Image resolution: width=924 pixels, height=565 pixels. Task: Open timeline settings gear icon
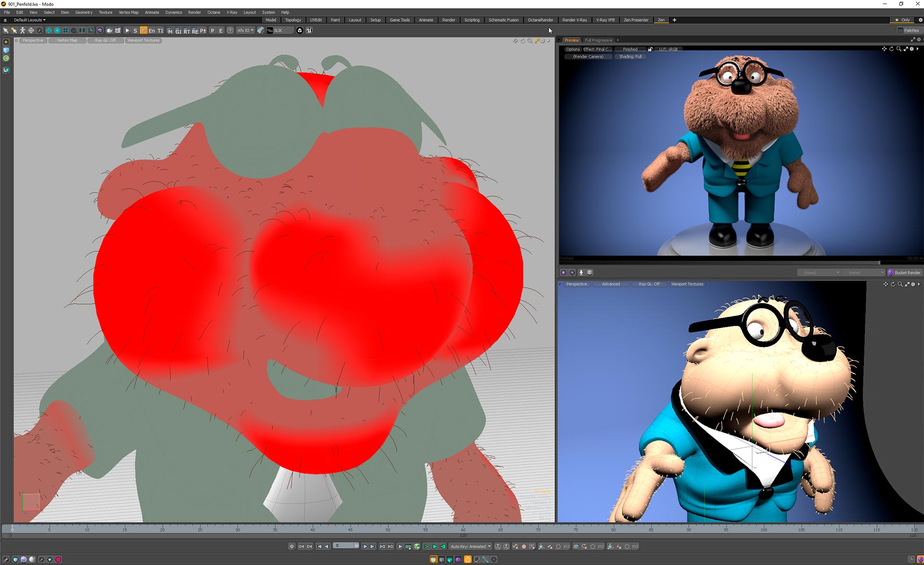click(x=292, y=546)
